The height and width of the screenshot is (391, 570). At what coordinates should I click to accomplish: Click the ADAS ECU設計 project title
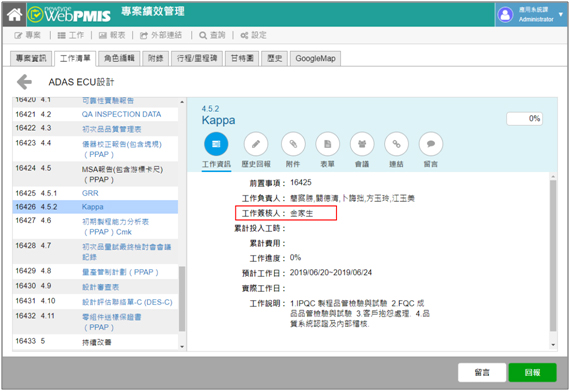(x=81, y=82)
